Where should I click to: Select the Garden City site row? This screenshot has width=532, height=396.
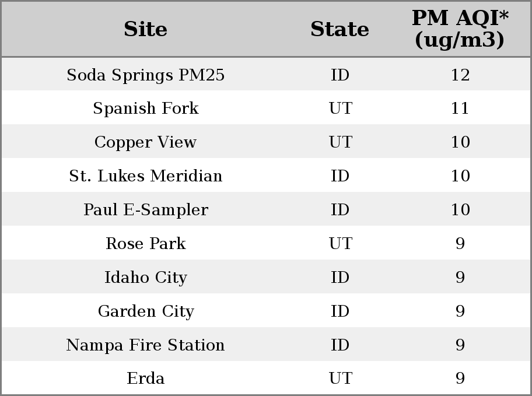tap(266, 310)
